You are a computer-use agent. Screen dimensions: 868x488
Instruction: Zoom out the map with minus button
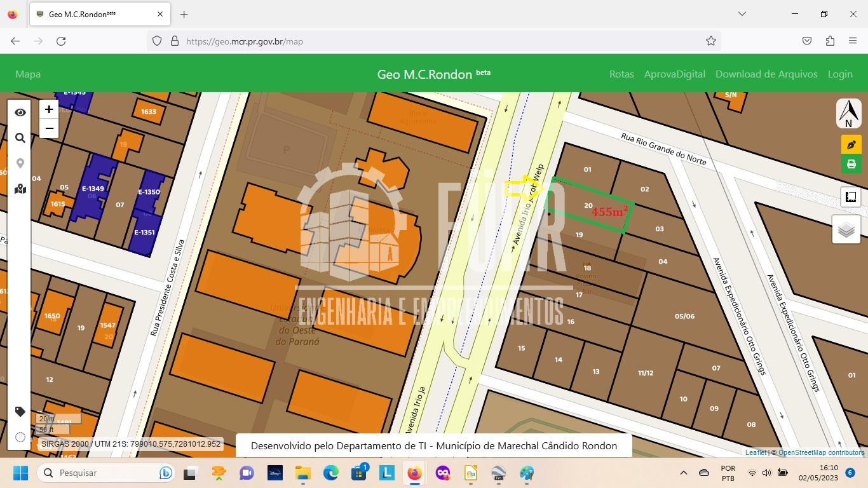click(x=49, y=128)
